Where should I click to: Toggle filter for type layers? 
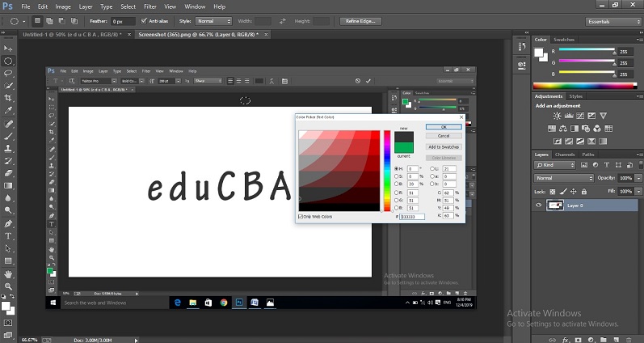[x=607, y=165]
